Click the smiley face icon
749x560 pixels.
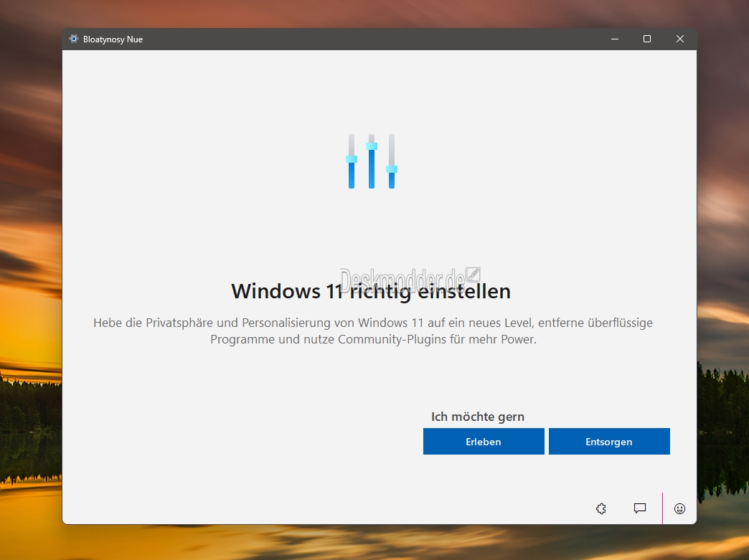click(679, 508)
